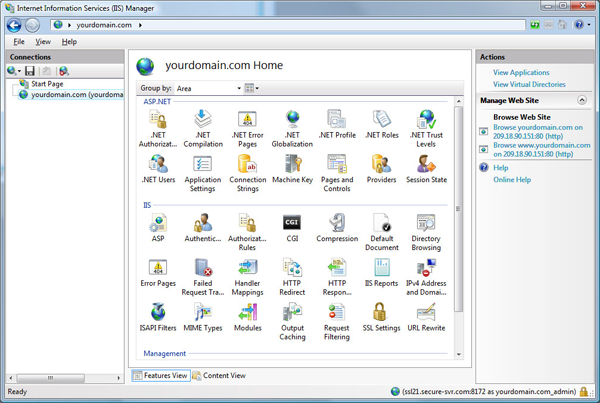Collapse the Manage Web Site section

(x=582, y=101)
